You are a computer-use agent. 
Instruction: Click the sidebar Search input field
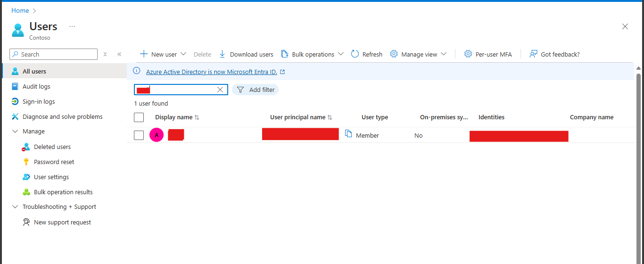click(x=53, y=54)
